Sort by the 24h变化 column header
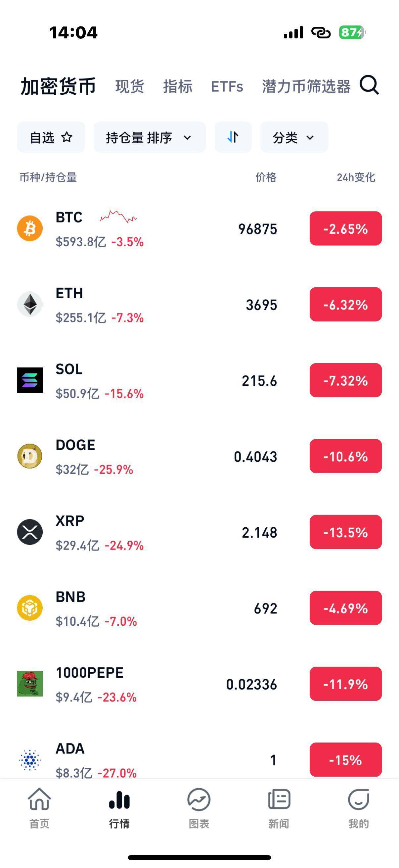 [x=356, y=177]
